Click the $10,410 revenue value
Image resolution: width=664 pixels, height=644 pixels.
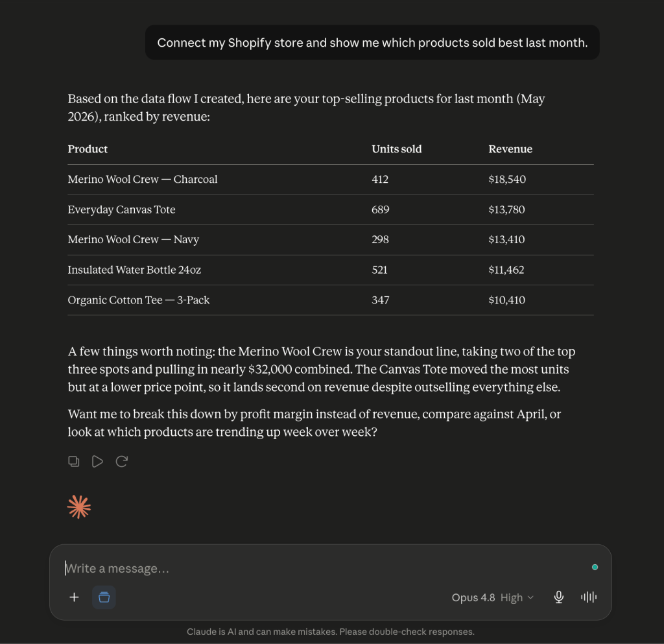(x=506, y=300)
